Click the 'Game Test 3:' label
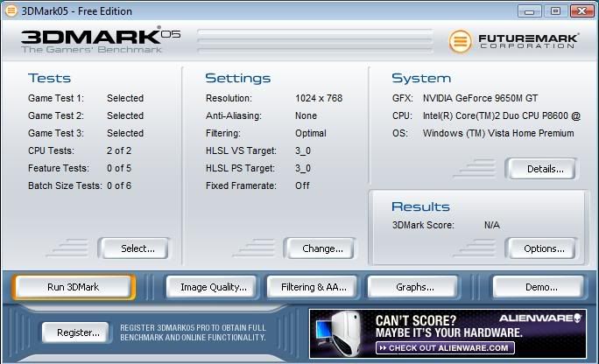 56,133
